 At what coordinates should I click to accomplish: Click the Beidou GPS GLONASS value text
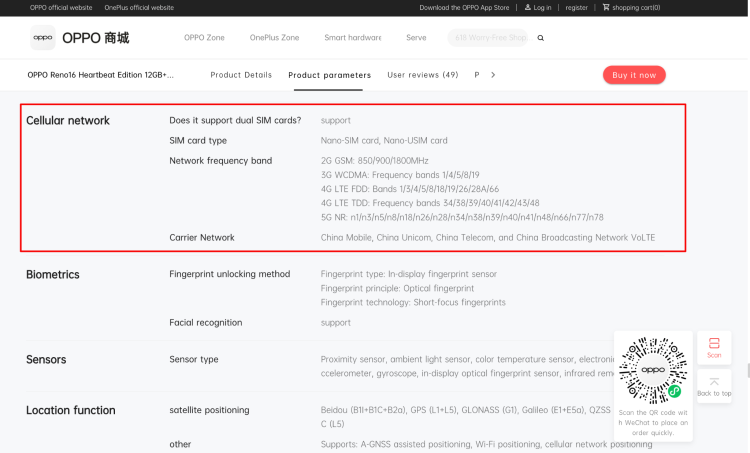click(x=466, y=417)
